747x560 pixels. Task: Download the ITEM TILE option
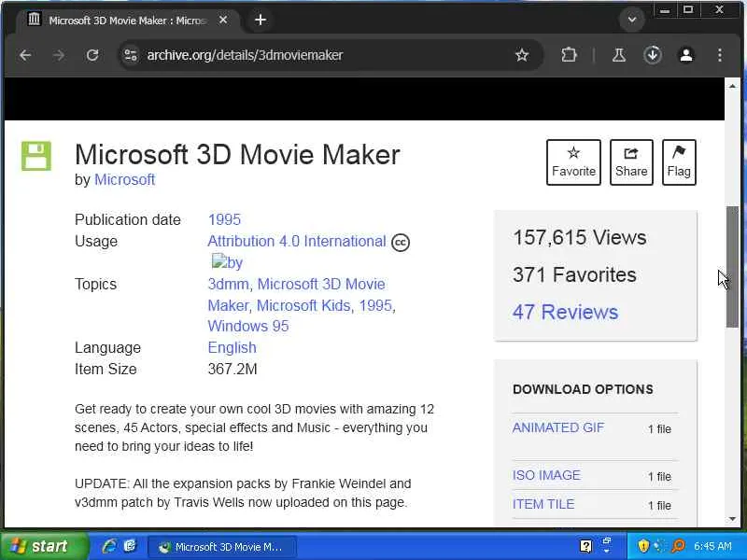[x=543, y=504]
